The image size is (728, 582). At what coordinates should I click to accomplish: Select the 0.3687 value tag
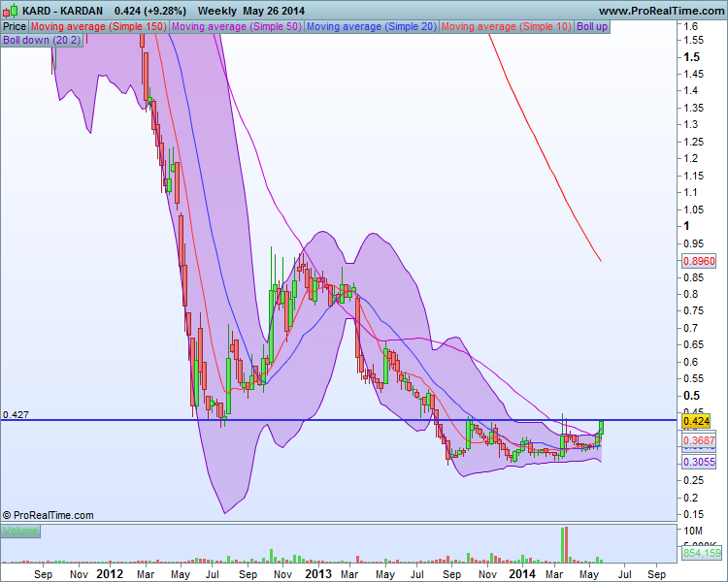pyautogui.click(x=699, y=440)
